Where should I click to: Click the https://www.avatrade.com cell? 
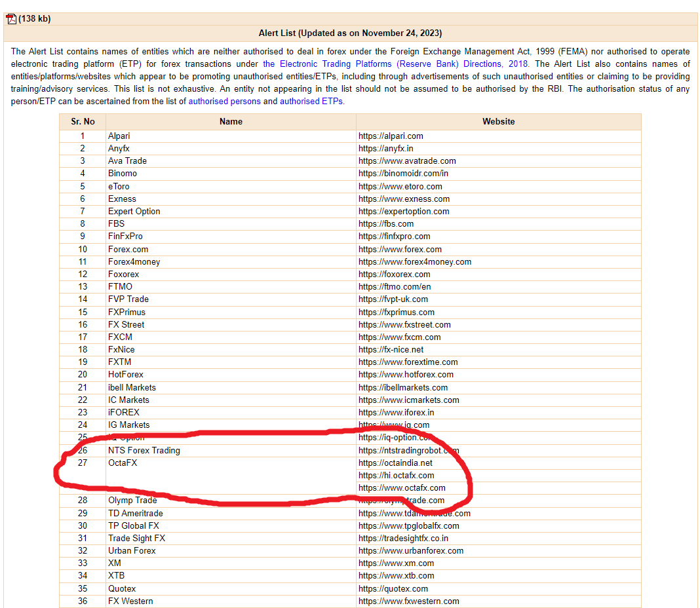click(x=499, y=161)
